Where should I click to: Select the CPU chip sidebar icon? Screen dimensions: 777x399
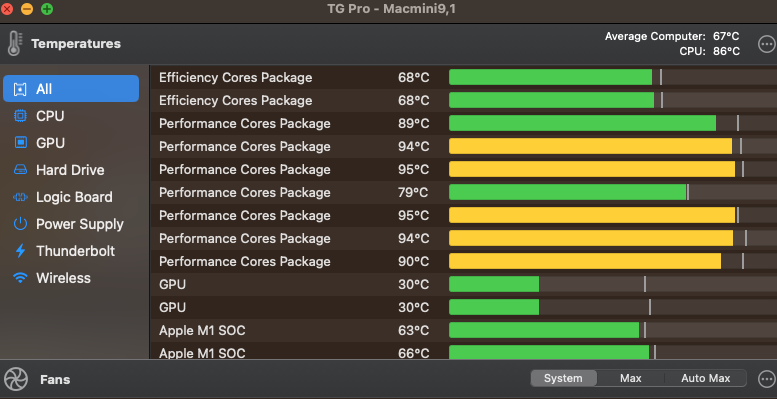20,116
